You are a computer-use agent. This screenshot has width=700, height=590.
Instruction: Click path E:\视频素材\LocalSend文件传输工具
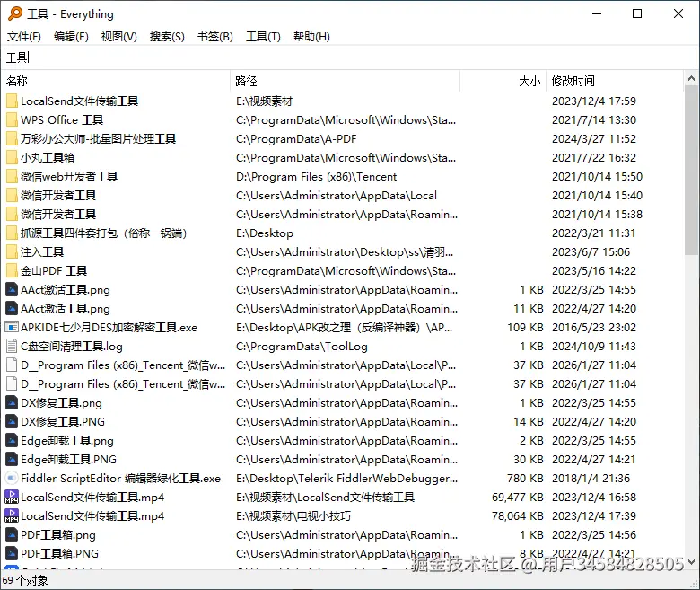click(x=326, y=498)
